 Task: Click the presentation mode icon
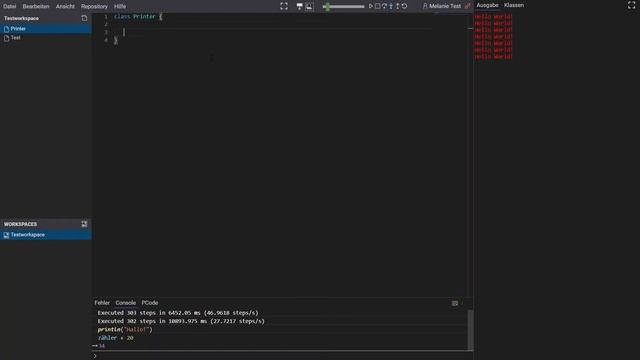pyautogui.click(x=300, y=6)
